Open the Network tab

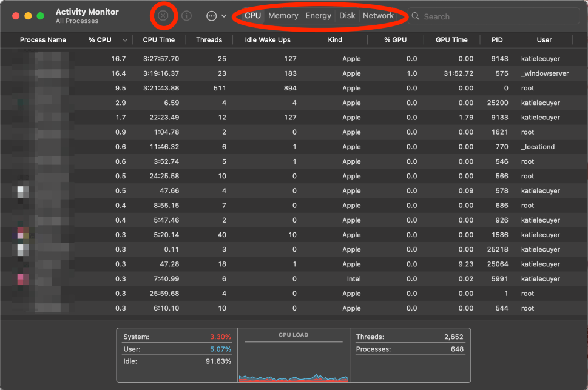(x=378, y=16)
